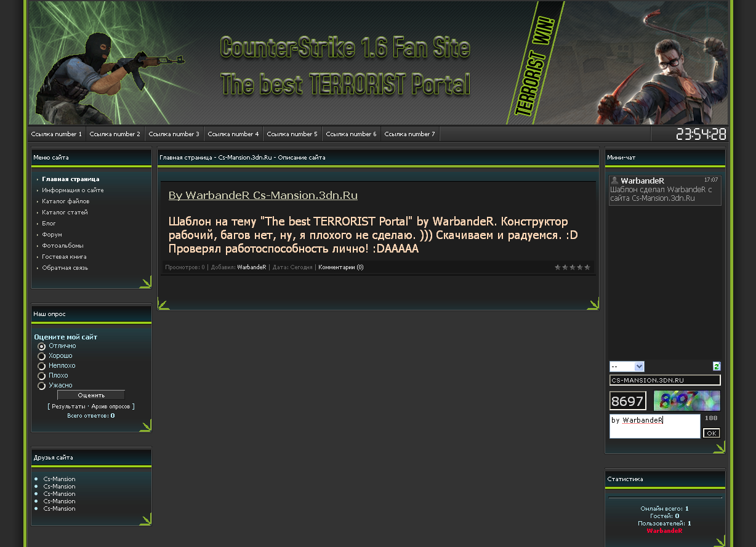Viewport: 756px width, 547px height.
Task: Open red WarbandeR user in Статистика
Action: (664, 530)
